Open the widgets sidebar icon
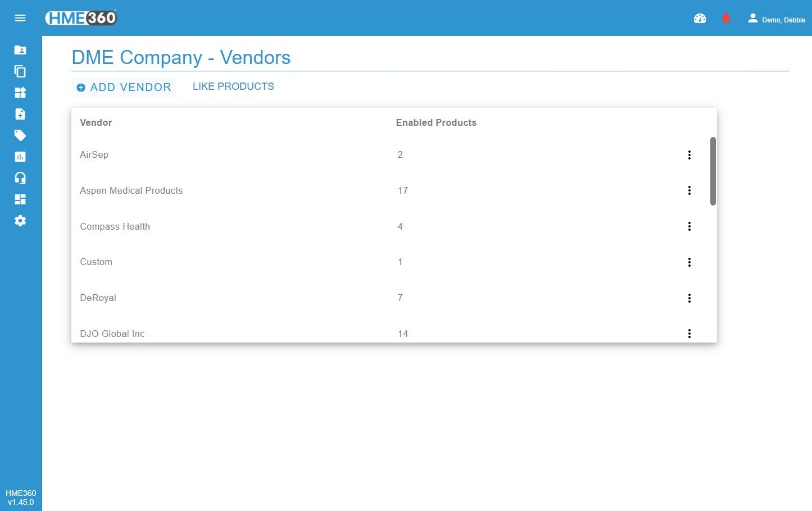The image size is (812, 511). click(20, 93)
